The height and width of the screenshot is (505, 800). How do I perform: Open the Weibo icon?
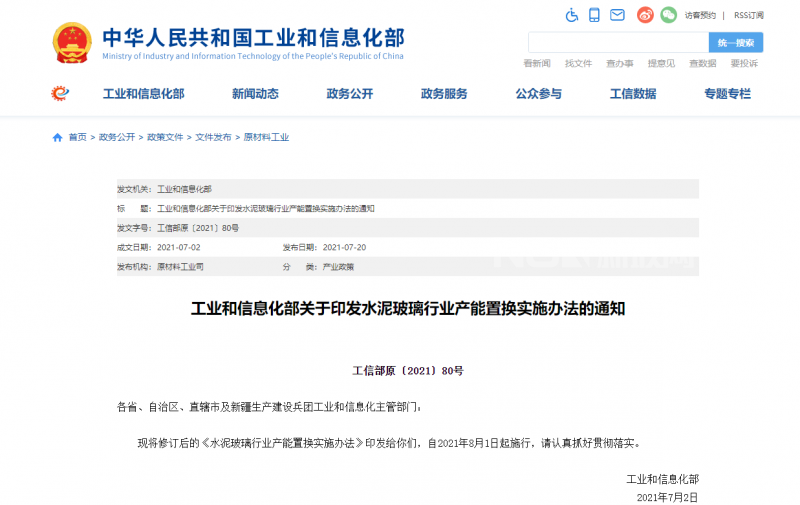click(x=645, y=15)
